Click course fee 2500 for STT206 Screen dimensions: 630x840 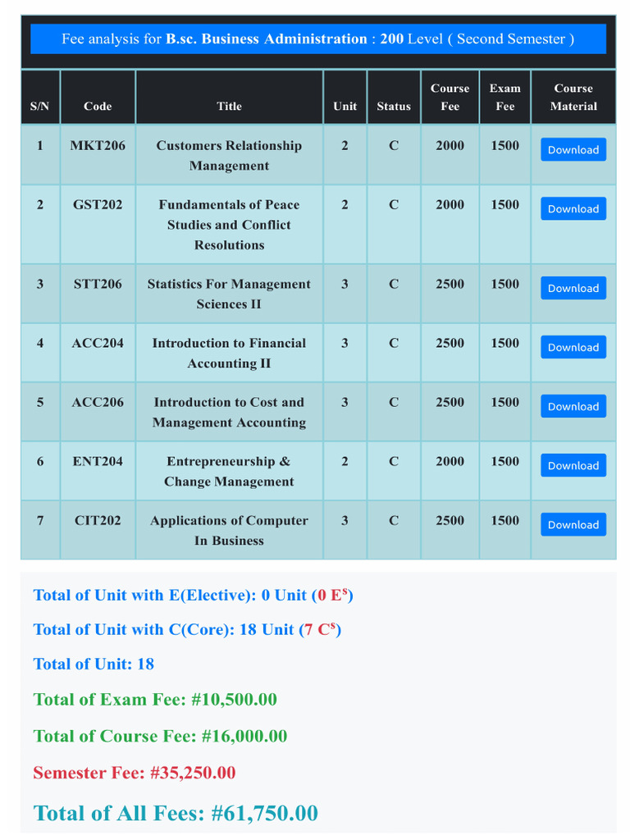(x=450, y=283)
